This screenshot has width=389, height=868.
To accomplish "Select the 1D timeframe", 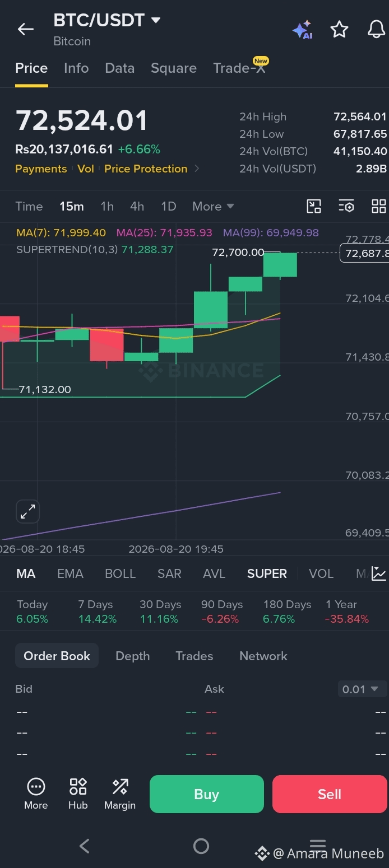I will pyautogui.click(x=169, y=206).
